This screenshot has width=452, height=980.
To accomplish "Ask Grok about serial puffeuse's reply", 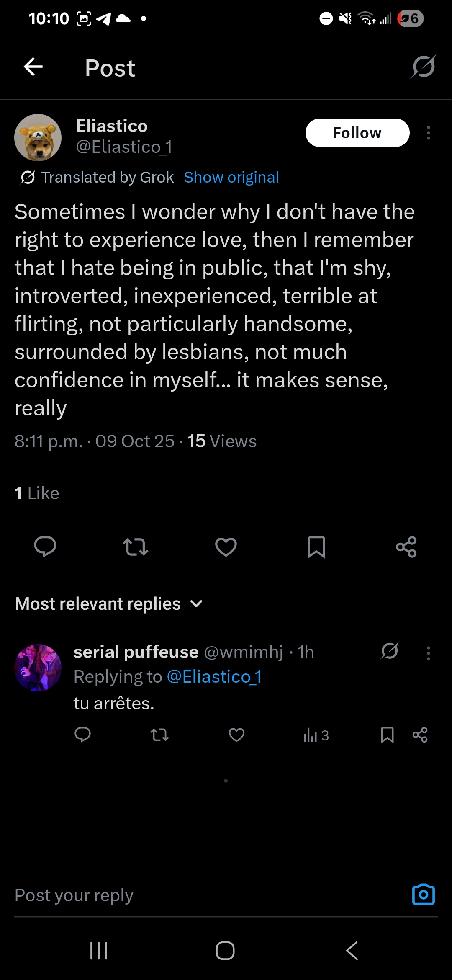I will pyautogui.click(x=390, y=651).
